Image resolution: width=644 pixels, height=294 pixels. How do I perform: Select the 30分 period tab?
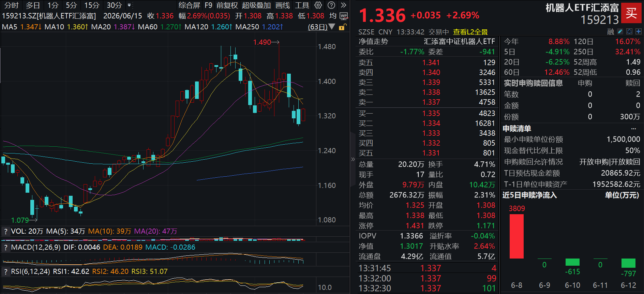(114, 5)
